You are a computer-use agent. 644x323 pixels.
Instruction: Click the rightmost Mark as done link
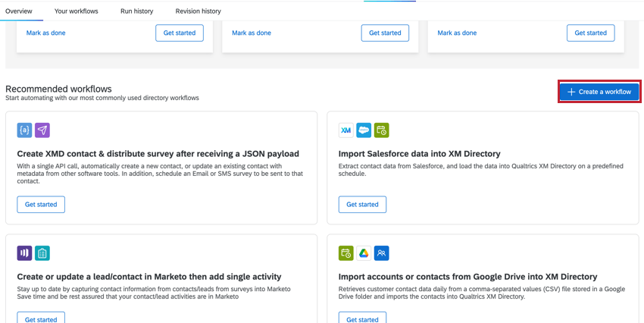pyautogui.click(x=457, y=33)
